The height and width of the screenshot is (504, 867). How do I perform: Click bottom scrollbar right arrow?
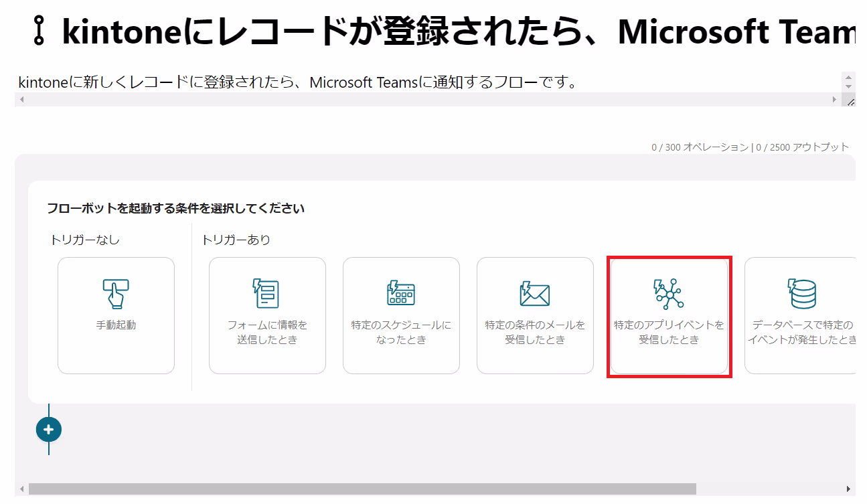[x=849, y=489]
